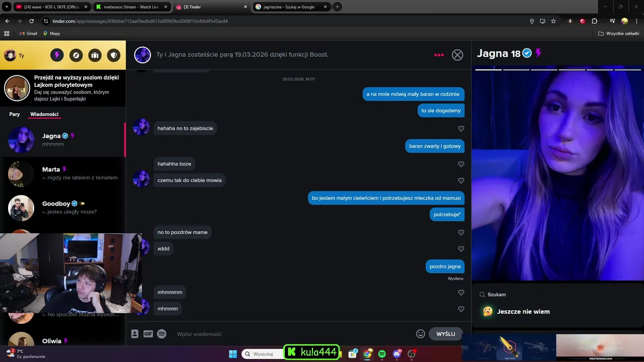This screenshot has height=362, width=644.
Task: Open the Google apps grid shortcut
Action: [x=7, y=33]
